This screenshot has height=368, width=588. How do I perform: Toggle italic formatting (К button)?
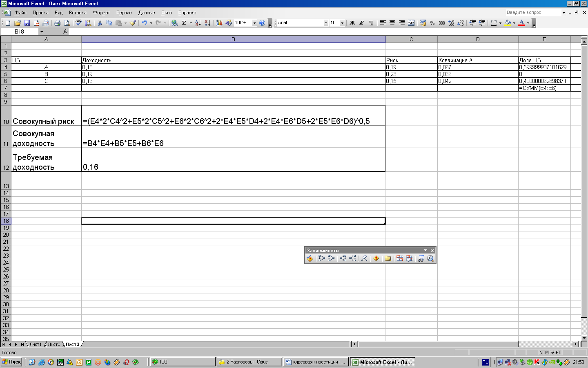click(361, 23)
